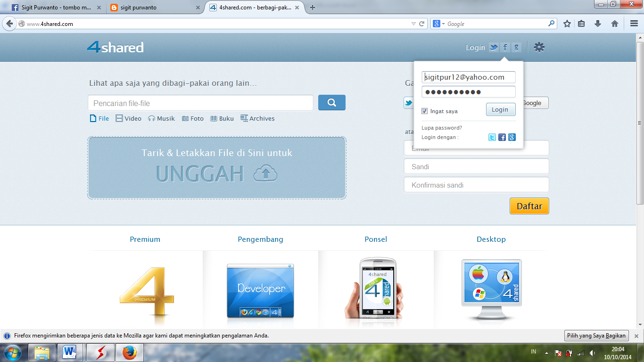
Task: Click the Developer panel image
Action: [x=260, y=291]
